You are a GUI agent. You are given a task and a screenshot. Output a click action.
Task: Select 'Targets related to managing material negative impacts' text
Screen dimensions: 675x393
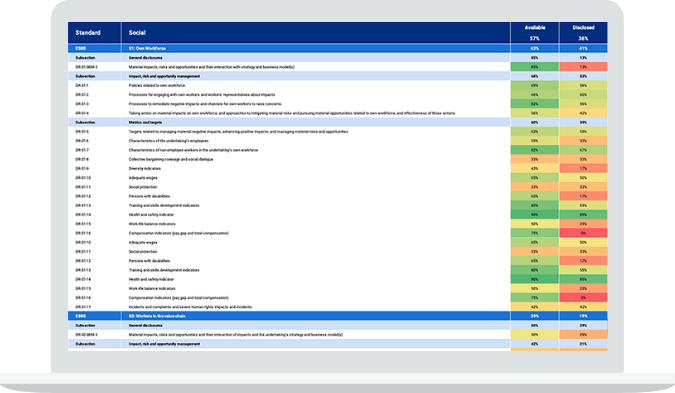[238, 132]
